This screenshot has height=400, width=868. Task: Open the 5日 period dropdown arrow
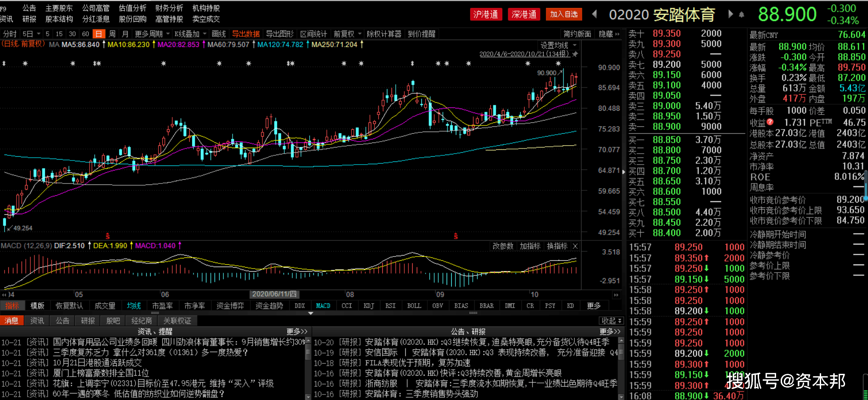(39, 34)
